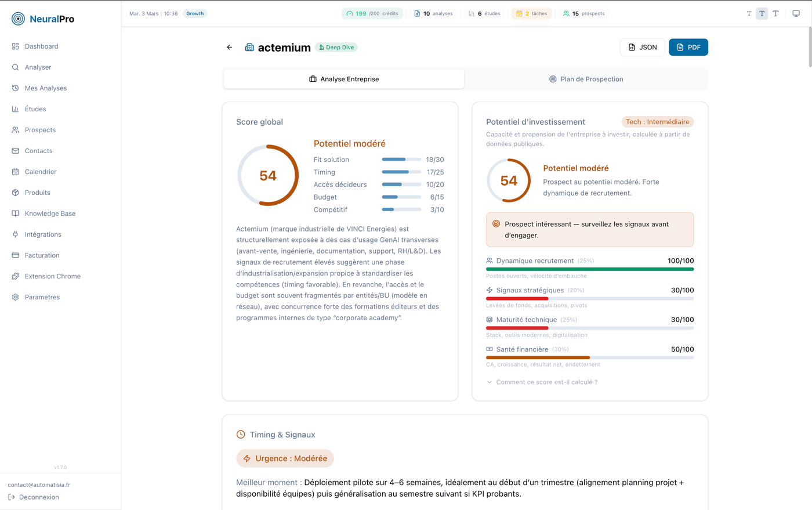812x510 pixels.
Task: Open the Extension Chrome page
Action: [51, 276]
